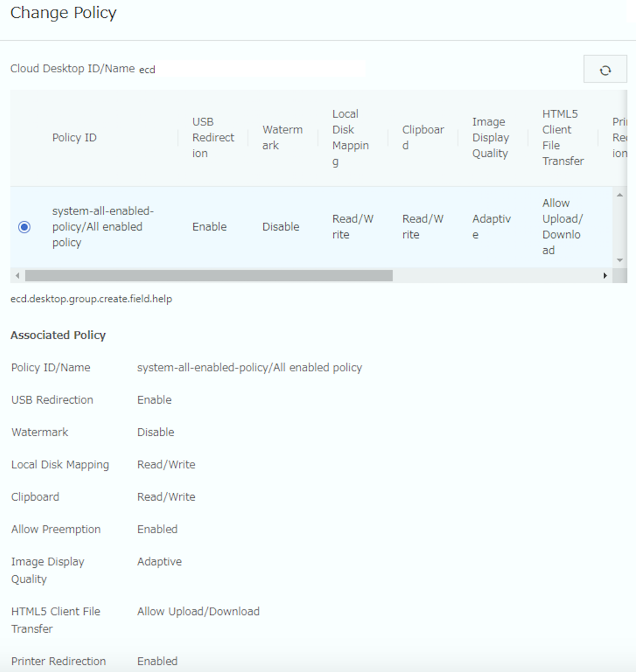Select the system-all-enabled-policy radio button
Screen dimensions: 636x672
(x=24, y=227)
